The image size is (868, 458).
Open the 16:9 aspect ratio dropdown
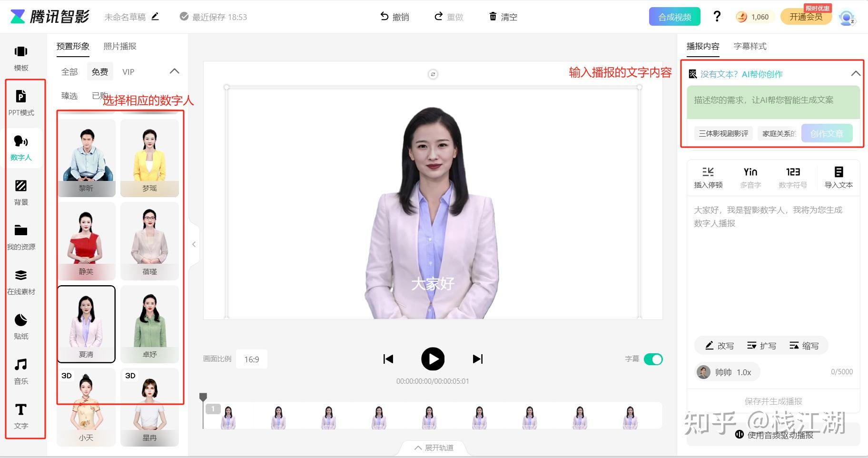click(252, 359)
